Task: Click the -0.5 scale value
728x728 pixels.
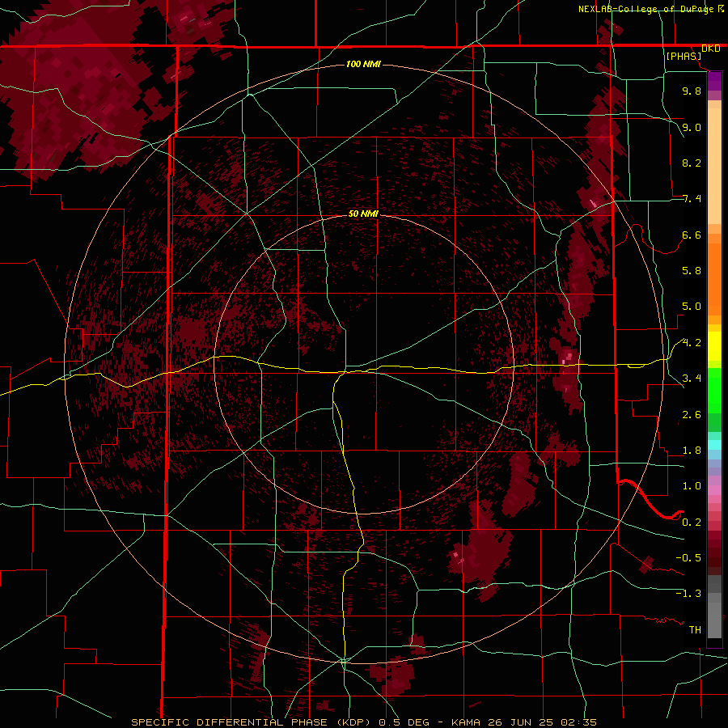Action: point(688,558)
